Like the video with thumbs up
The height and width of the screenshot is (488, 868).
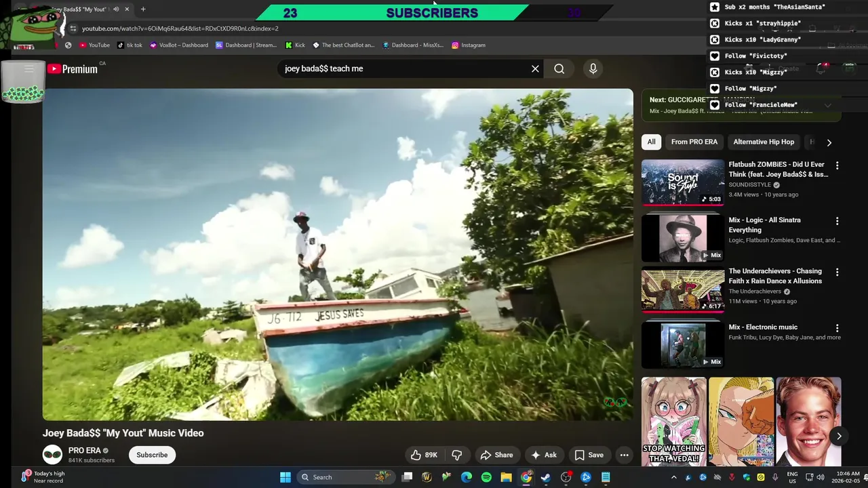pyautogui.click(x=425, y=455)
